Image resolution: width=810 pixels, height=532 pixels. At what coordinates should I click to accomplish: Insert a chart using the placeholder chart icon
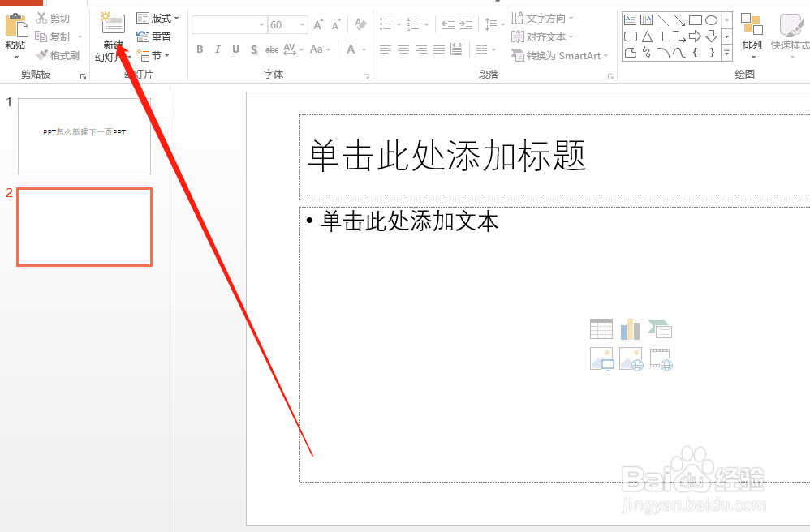630,328
